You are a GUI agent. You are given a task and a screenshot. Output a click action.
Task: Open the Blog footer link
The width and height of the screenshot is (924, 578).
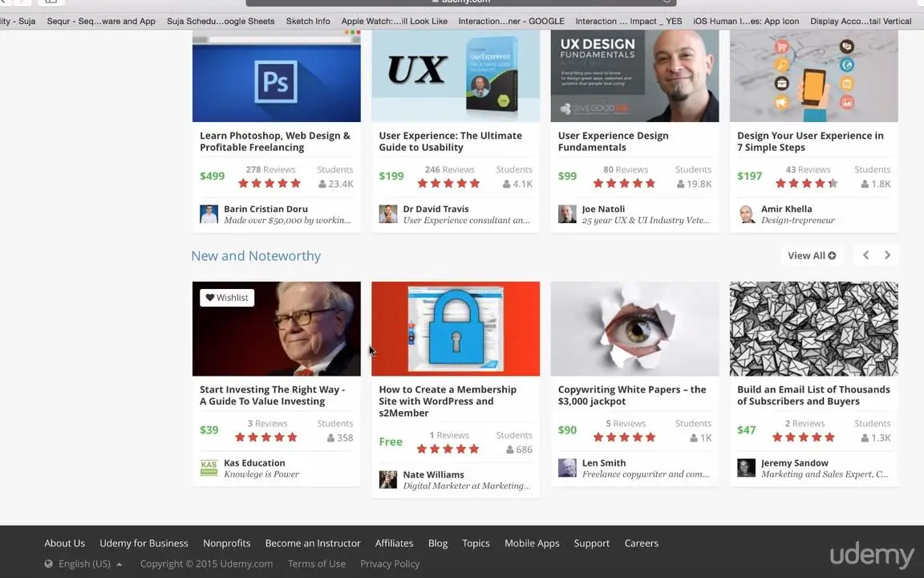click(x=438, y=543)
